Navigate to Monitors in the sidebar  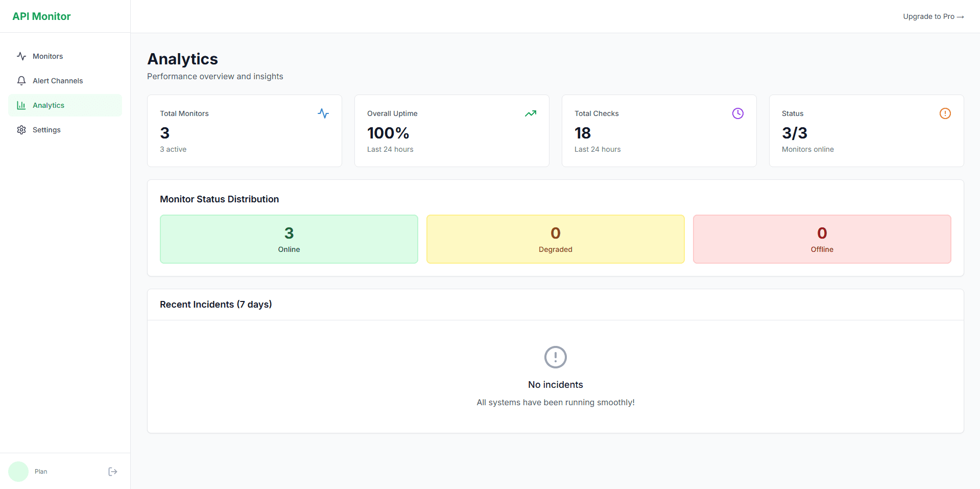point(47,56)
